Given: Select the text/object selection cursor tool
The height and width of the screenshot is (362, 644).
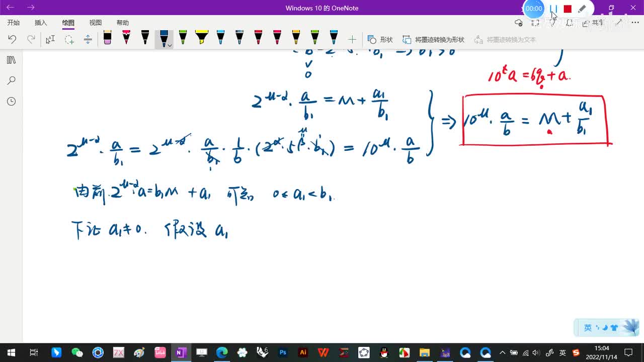Looking at the screenshot, I should 50,39.
